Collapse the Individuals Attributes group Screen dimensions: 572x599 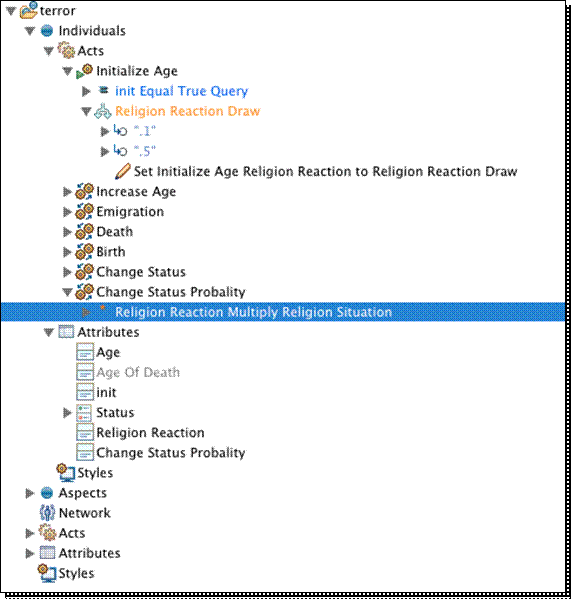pyautogui.click(x=49, y=332)
